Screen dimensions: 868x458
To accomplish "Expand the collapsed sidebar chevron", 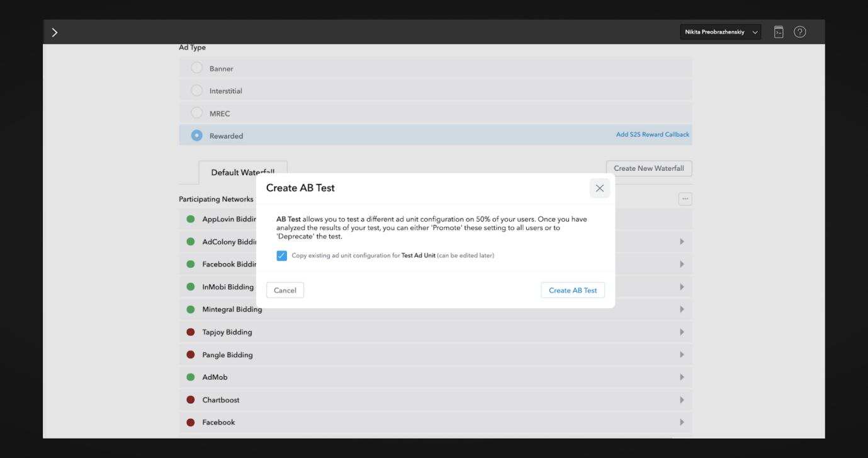I will click(55, 33).
